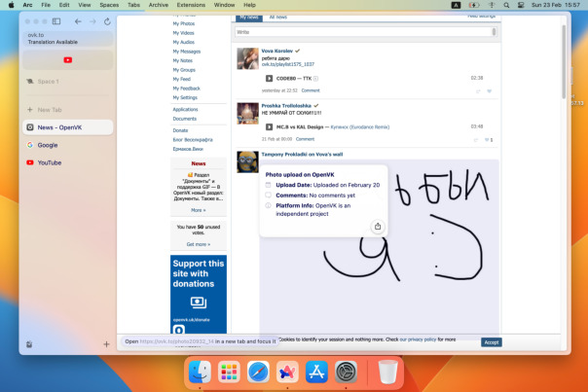Toggle the Arc sidebar panel icon

tap(56, 20)
